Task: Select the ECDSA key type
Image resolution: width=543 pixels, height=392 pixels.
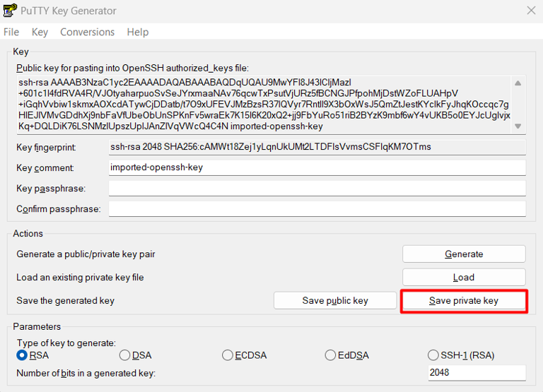Action: pos(244,355)
